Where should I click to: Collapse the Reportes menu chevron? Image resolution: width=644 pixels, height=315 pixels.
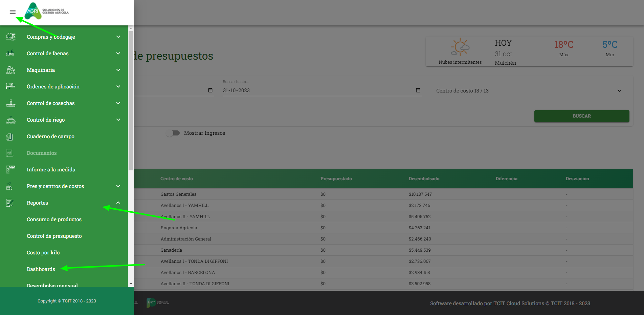[118, 203]
